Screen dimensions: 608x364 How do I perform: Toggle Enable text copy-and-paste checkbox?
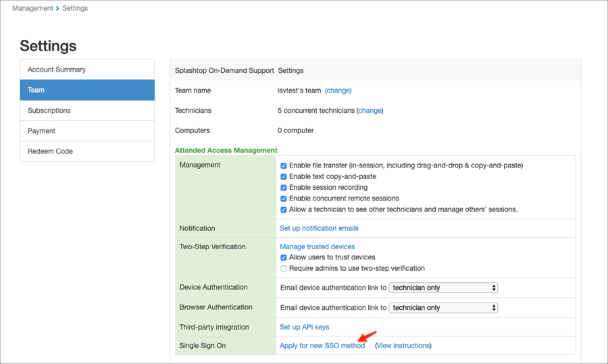284,176
